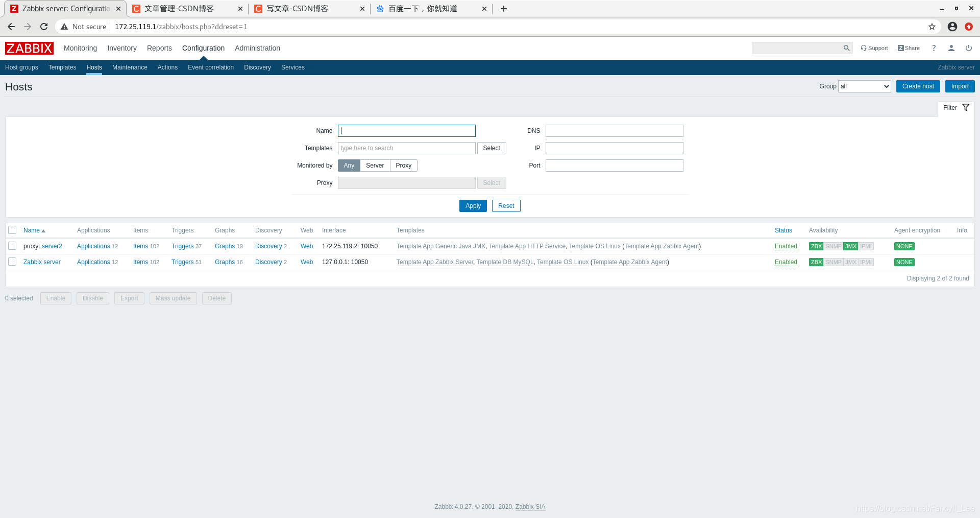Open the user profile icon
The image size is (980, 518).
coord(951,48)
